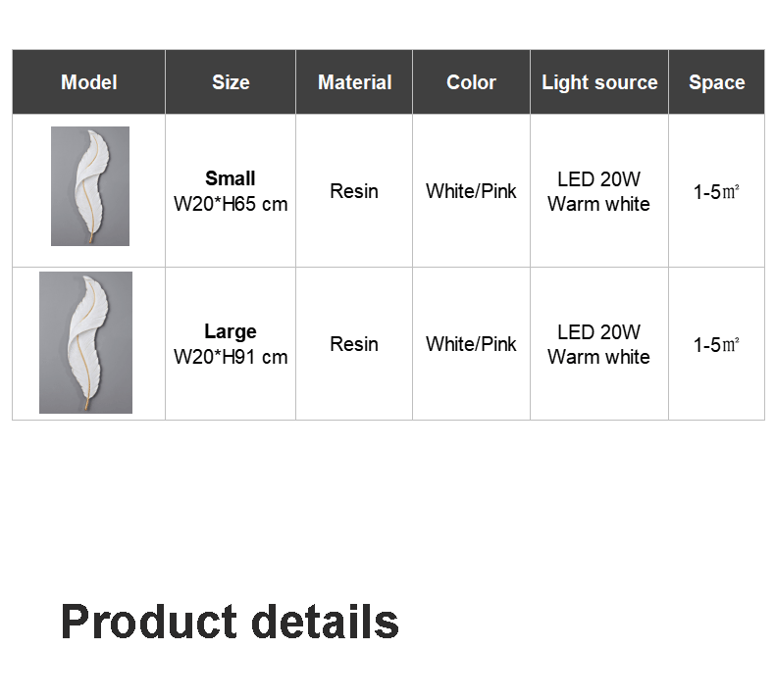The image size is (775, 700).
Task: Click the Space column header
Action: click(x=716, y=82)
